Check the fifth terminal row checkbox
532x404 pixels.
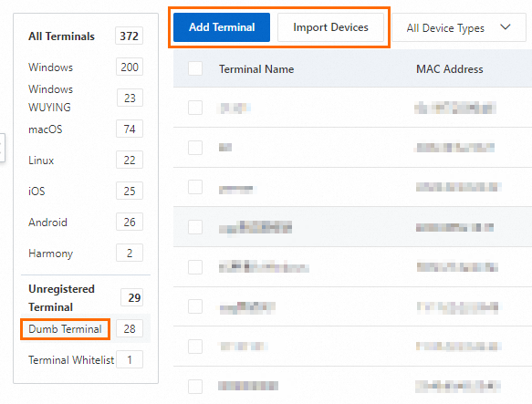point(195,267)
